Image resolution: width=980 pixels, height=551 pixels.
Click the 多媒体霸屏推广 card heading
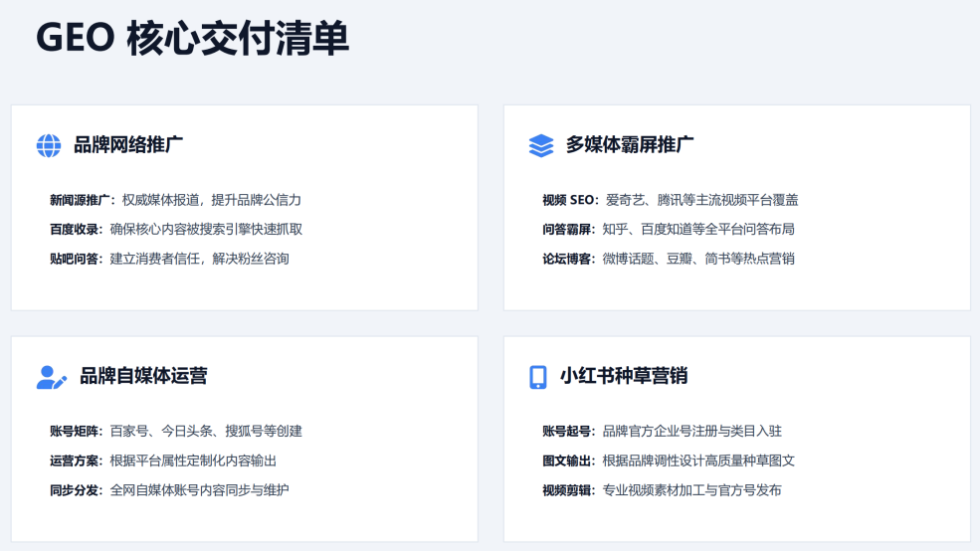pyautogui.click(x=630, y=145)
